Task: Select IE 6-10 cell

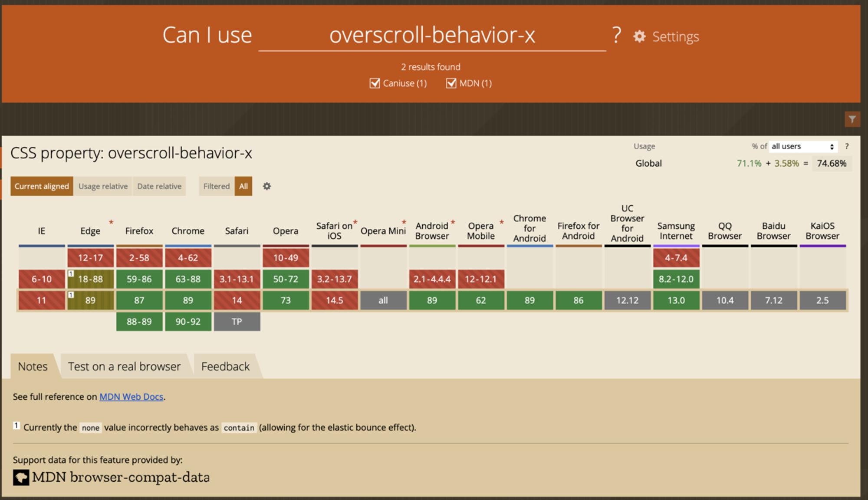Action: pyautogui.click(x=42, y=279)
